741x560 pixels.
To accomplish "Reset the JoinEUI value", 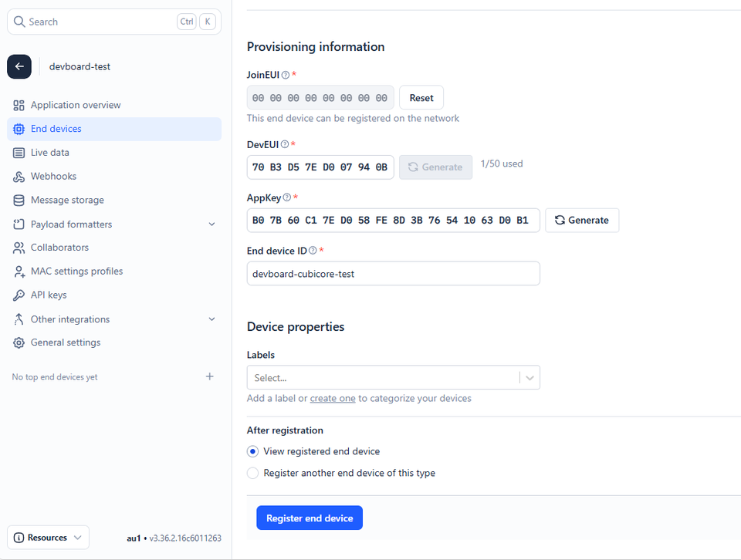I will tap(421, 98).
